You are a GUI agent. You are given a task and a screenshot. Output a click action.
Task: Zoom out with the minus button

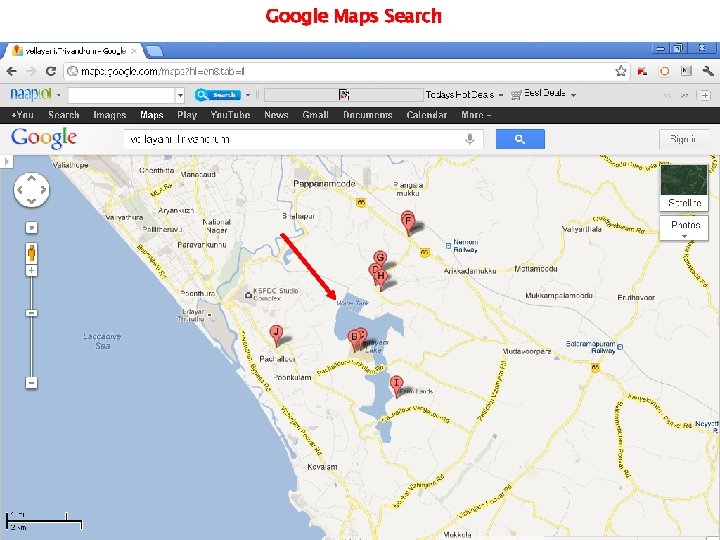coord(31,382)
